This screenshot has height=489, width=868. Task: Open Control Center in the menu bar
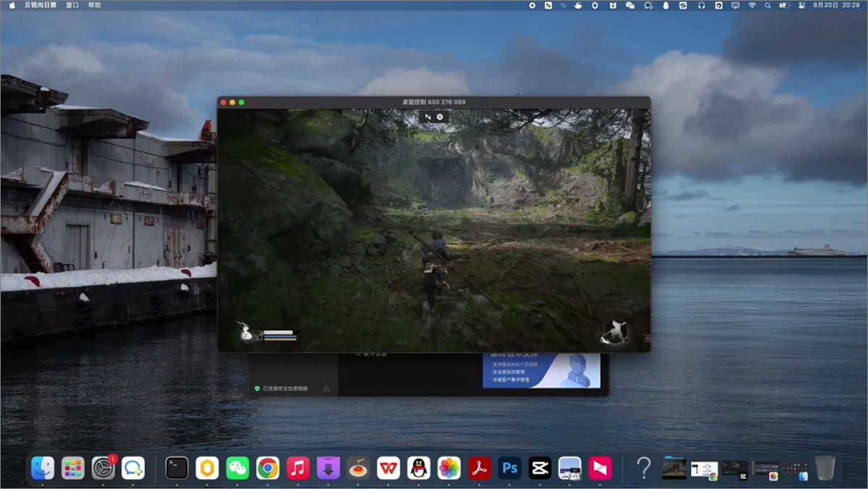point(801,5)
